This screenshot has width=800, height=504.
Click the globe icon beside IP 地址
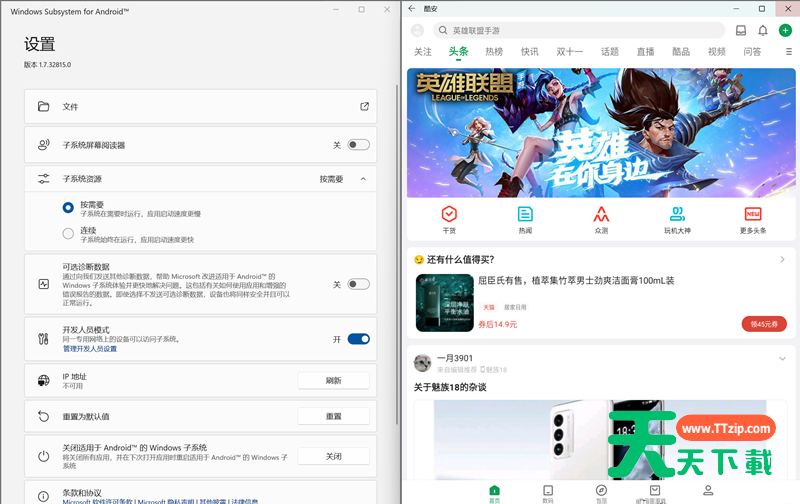tap(43, 381)
